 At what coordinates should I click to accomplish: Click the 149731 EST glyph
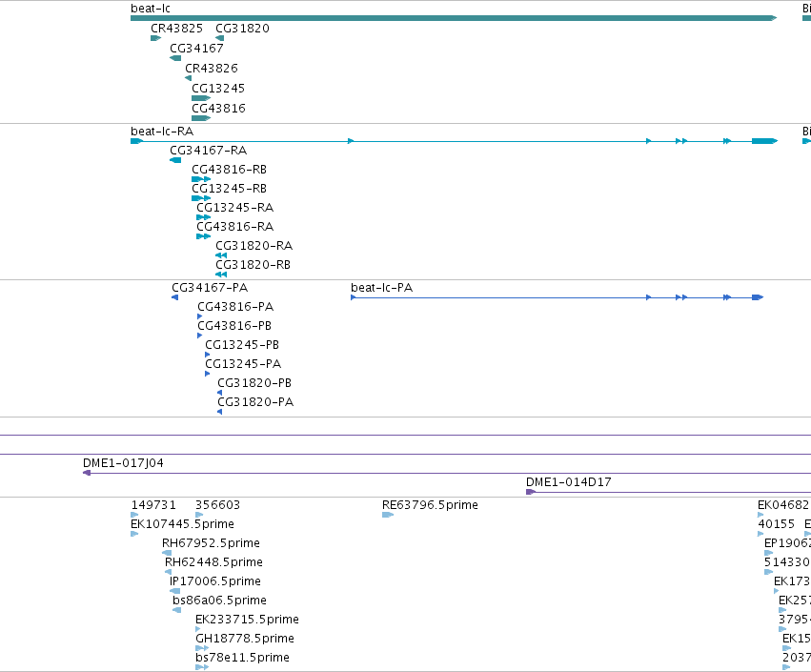(x=134, y=515)
